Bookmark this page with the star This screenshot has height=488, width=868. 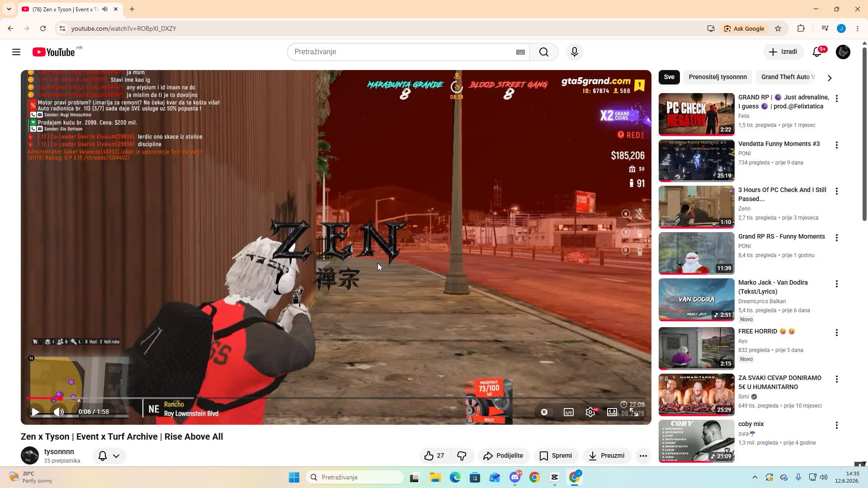click(778, 28)
